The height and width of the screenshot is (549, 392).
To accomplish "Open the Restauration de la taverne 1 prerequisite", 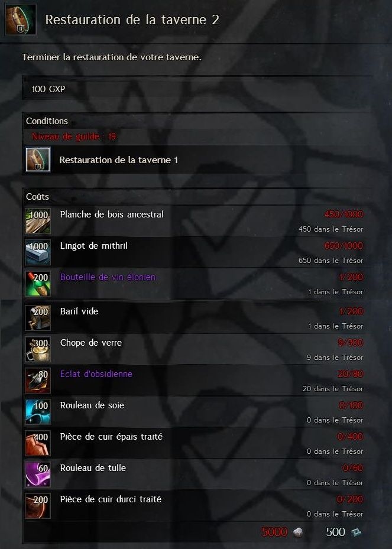I will (x=197, y=160).
